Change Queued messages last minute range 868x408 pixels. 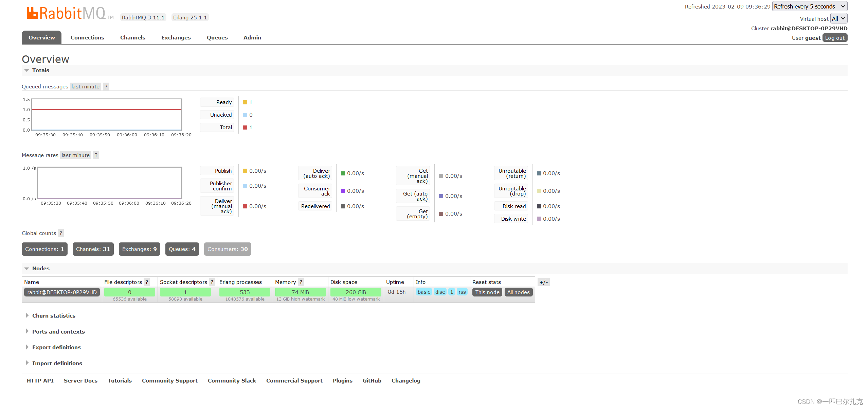(x=85, y=87)
